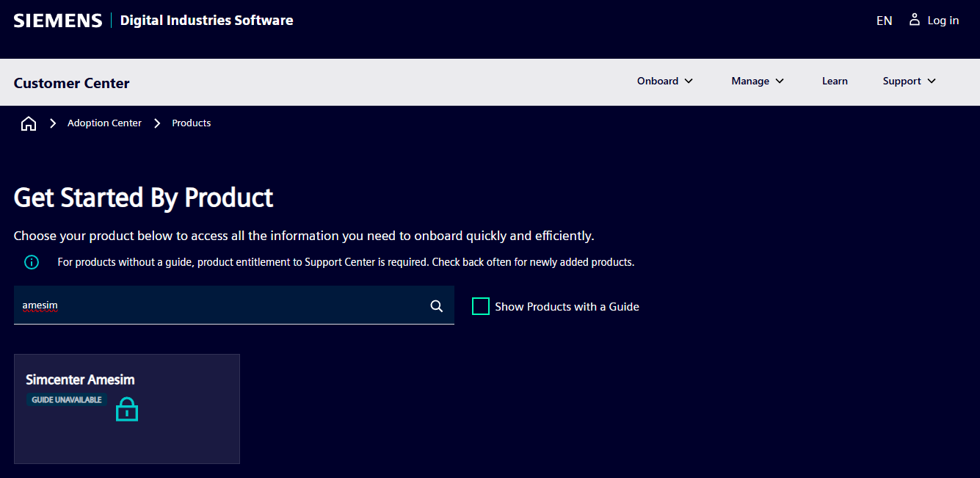Screen dimensions: 980x478
Task: Click the product search field containing amesim
Action: click(234, 305)
